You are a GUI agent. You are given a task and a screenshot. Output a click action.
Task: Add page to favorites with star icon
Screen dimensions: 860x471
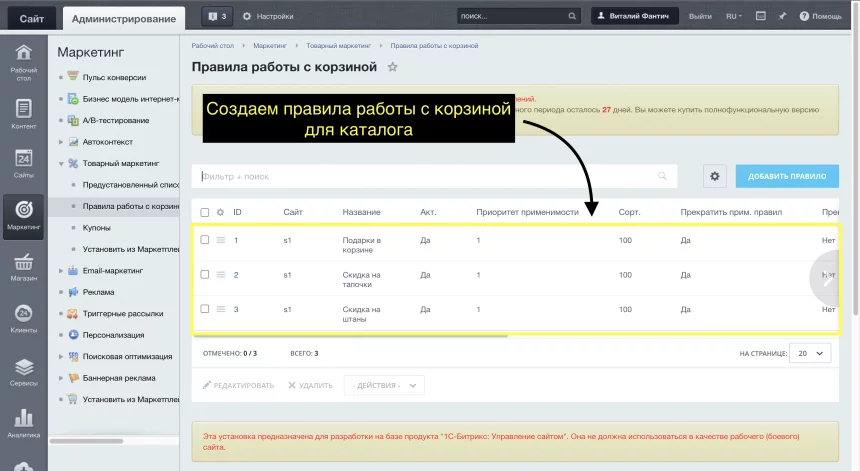(392, 67)
